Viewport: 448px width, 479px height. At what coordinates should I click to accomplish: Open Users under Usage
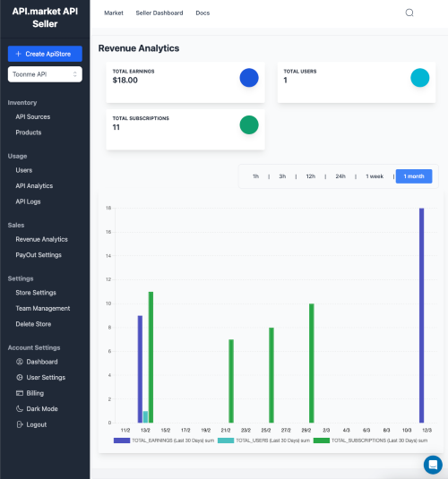tap(24, 170)
